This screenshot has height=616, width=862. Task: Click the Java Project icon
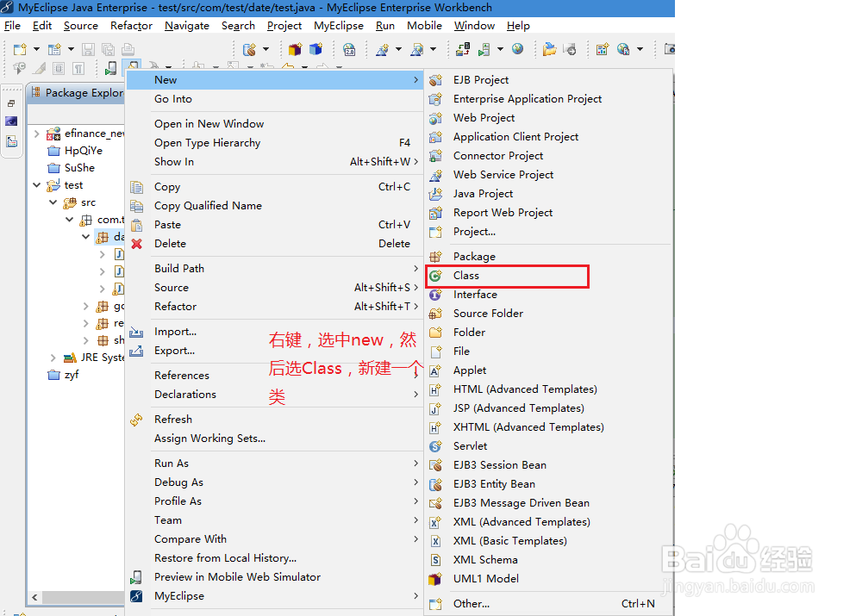tap(435, 194)
